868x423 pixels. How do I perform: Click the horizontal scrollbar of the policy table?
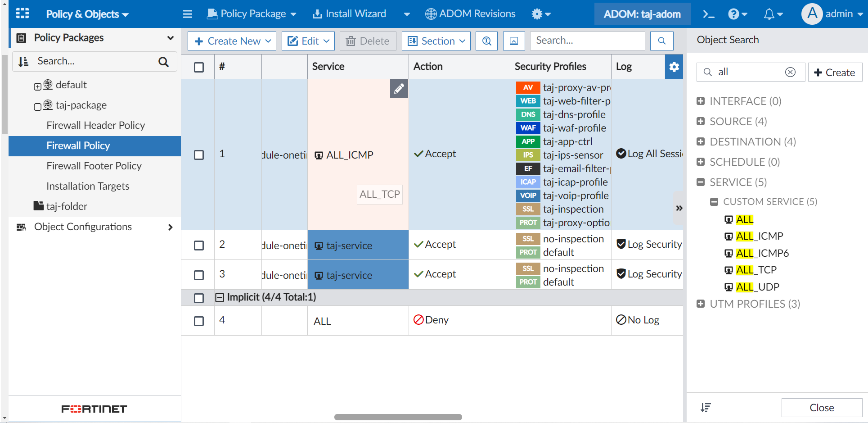click(x=398, y=417)
